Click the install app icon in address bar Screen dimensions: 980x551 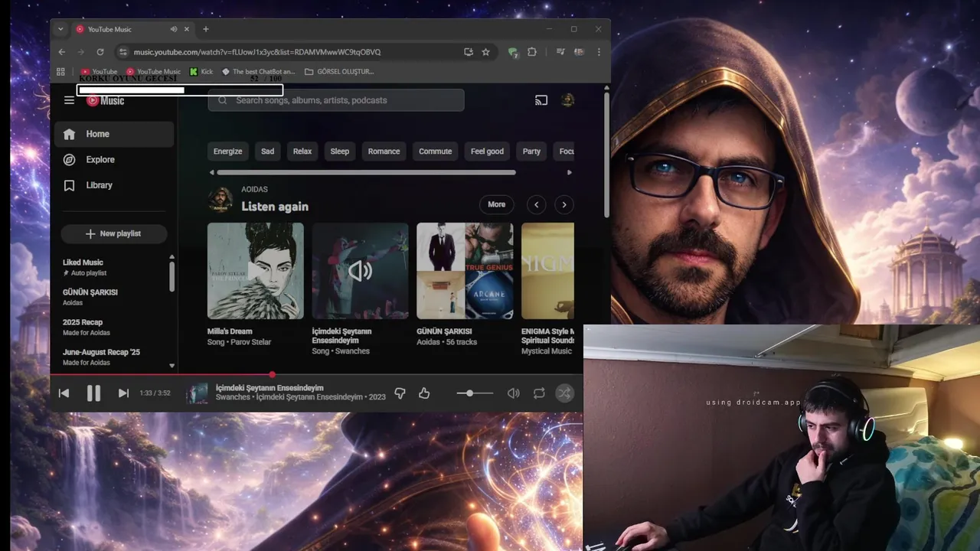pos(469,52)
